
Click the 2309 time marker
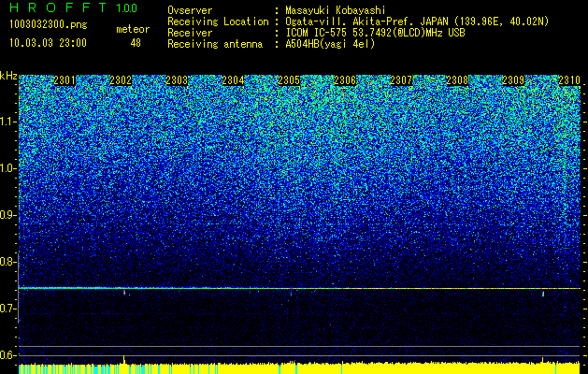pos(513,80)
